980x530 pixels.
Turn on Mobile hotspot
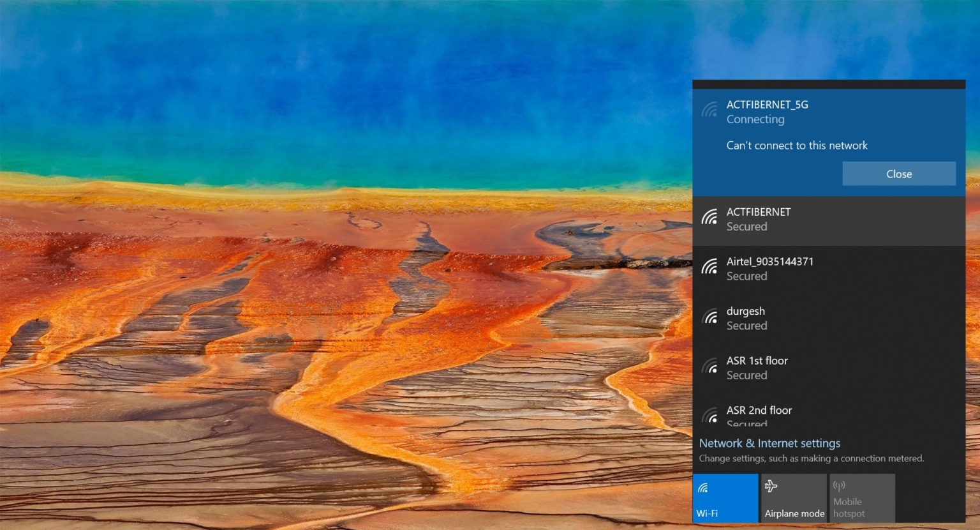coord(862,498)
